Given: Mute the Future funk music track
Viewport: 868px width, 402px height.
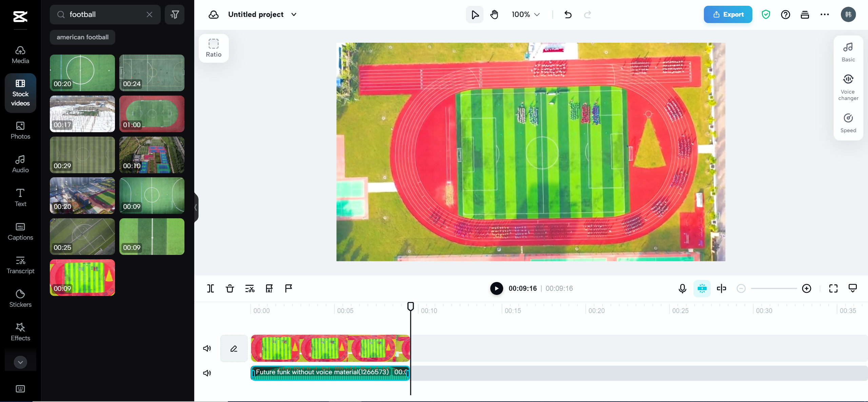Looking at the screenshot, I should tap(207, 373).
